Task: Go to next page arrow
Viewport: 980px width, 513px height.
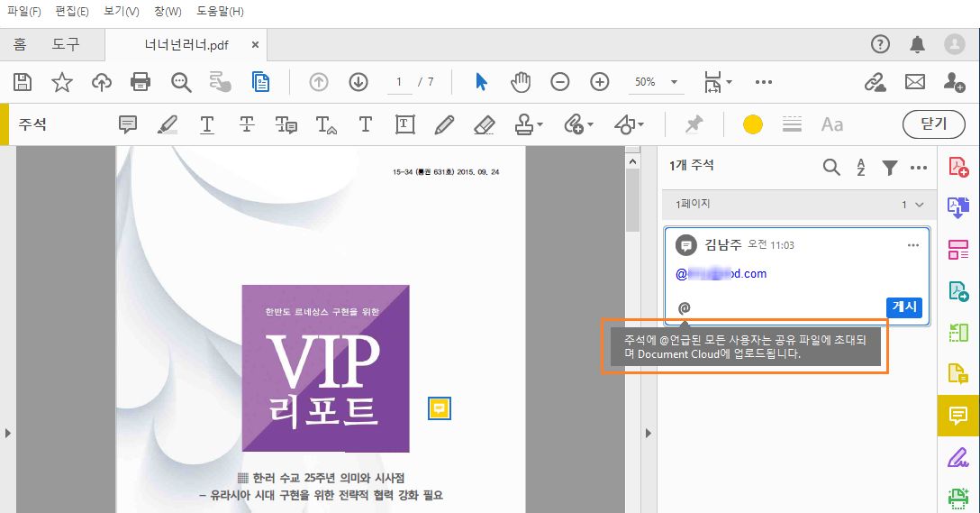Action: pos(358,82)
